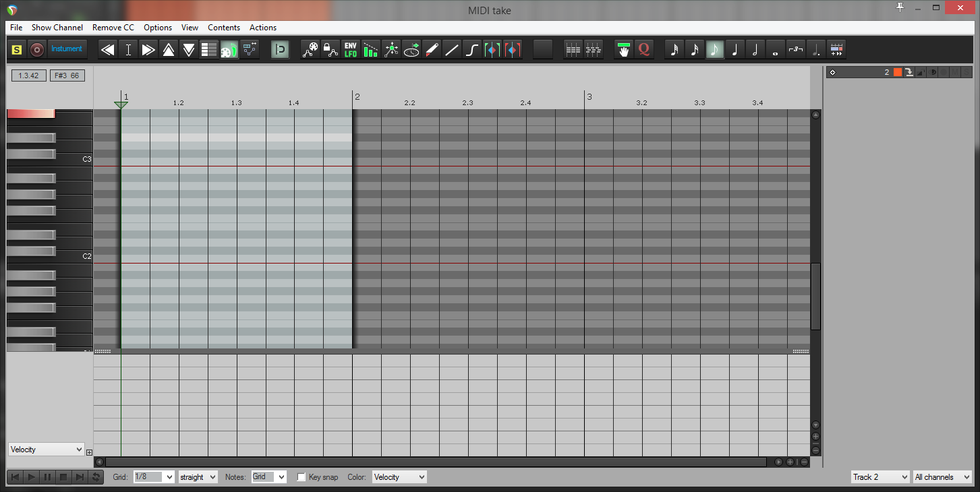Open the Options menu
The width and height of the screenshot is (980, 492).
(x=158, y=28)
